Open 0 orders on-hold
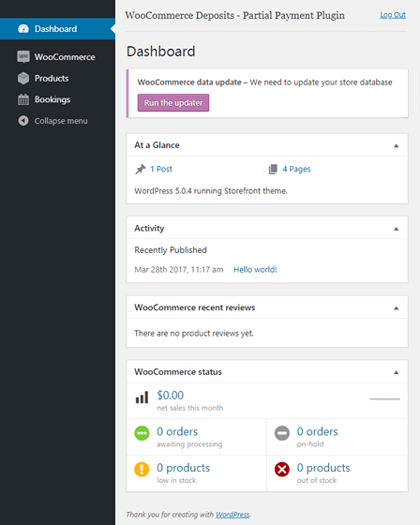The image size is (420, 525). [x=318, y=431]
